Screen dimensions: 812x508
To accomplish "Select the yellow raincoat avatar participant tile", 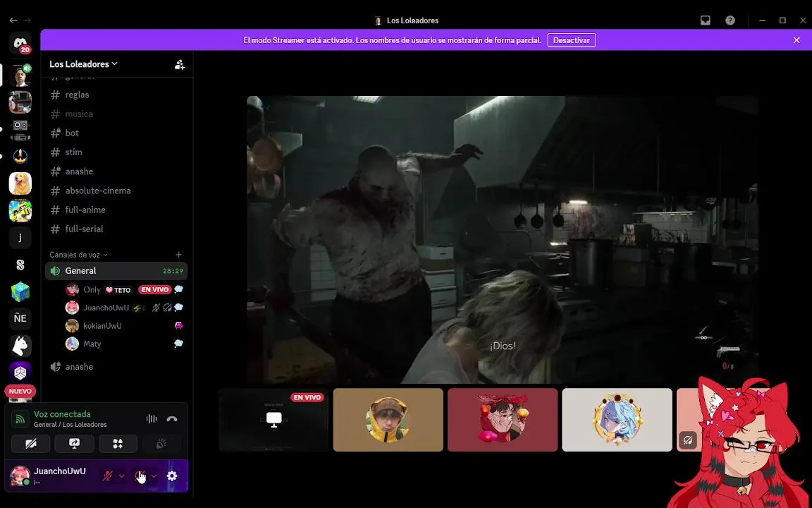I will point(388,420).
